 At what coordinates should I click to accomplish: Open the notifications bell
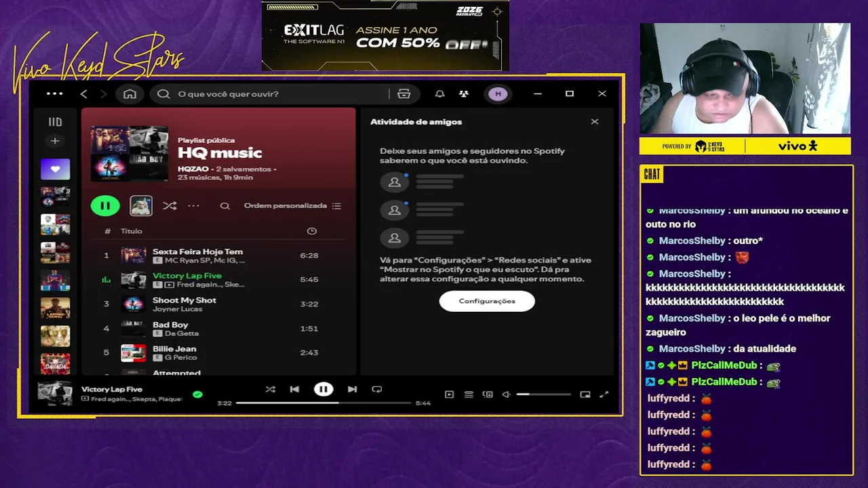click(439, 94)
